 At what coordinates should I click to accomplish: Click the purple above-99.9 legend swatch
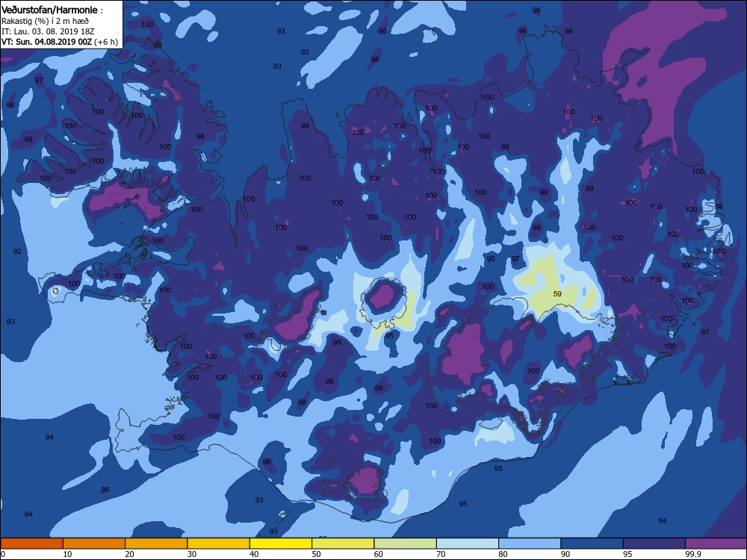(x=716, y=544)
